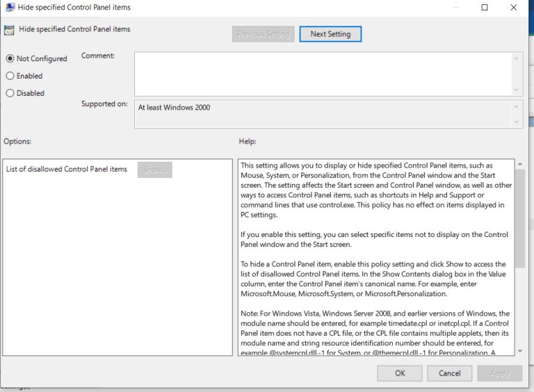534x392 pixels.
Task: Click the 'Comment:' label
Action: tap(98, 56)
